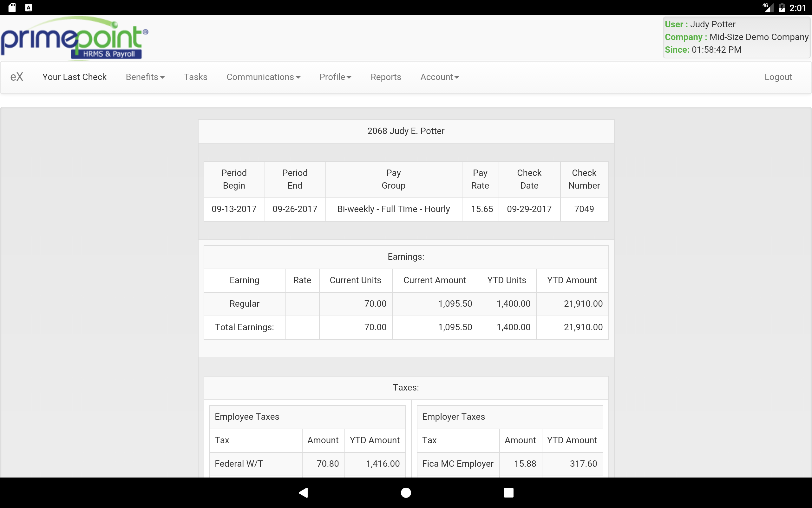Viewport: 812px width, 508px height.
Task: Click the Earning column header
Action: point(245,280)
